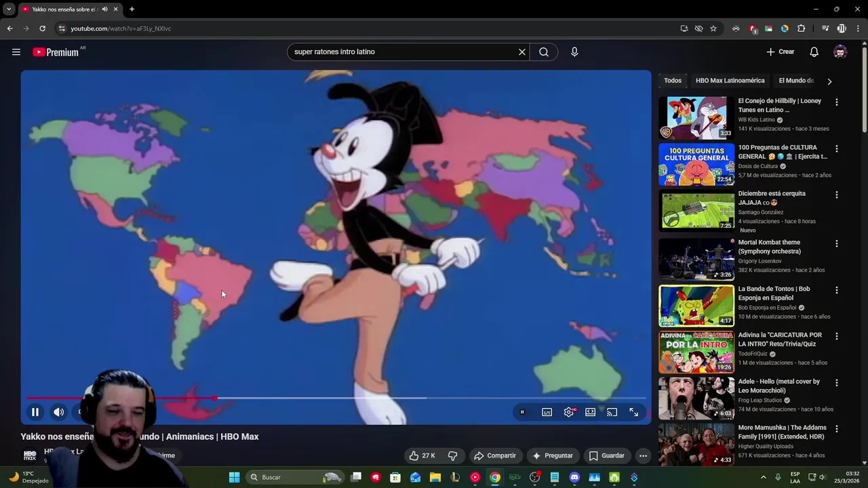Open '100 Preguntas de CULTURA GENERAL' video

click(x=696, y=164)
